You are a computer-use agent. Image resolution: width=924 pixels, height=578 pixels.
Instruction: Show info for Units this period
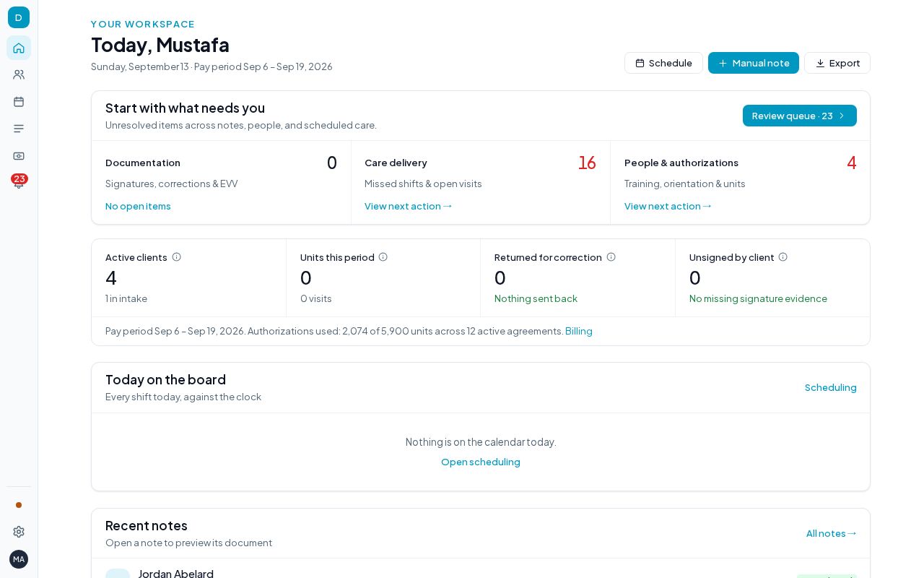point(383,257)
